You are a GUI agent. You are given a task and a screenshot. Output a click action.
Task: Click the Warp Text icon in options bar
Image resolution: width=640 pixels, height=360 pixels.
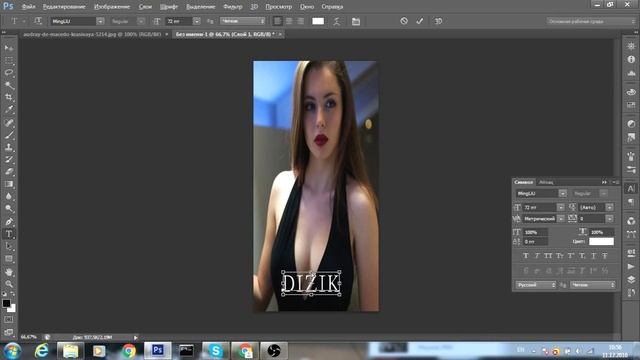click(336, 21)
